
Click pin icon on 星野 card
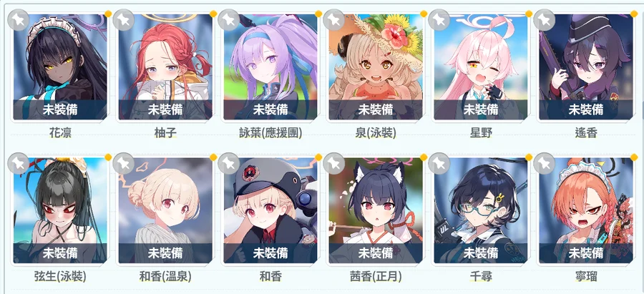(x=439, y=19)
